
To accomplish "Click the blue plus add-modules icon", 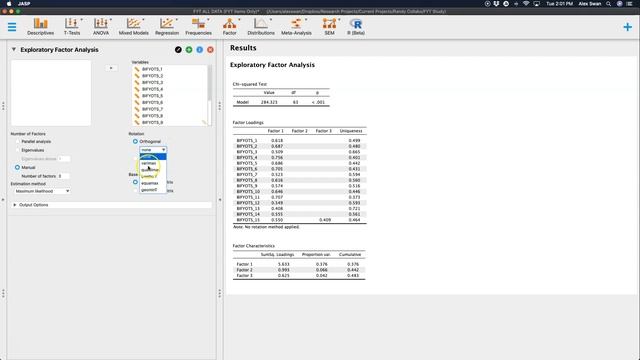I will pos(627,27).
